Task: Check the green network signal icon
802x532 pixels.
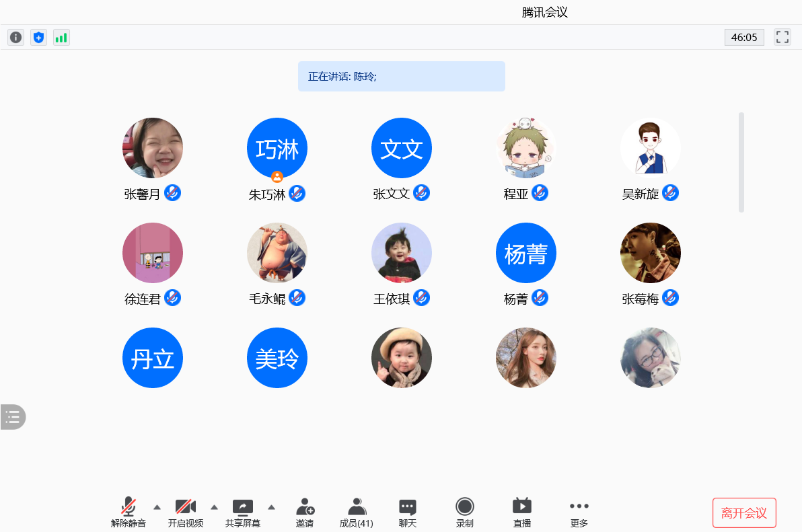Action: coord(61,38)
